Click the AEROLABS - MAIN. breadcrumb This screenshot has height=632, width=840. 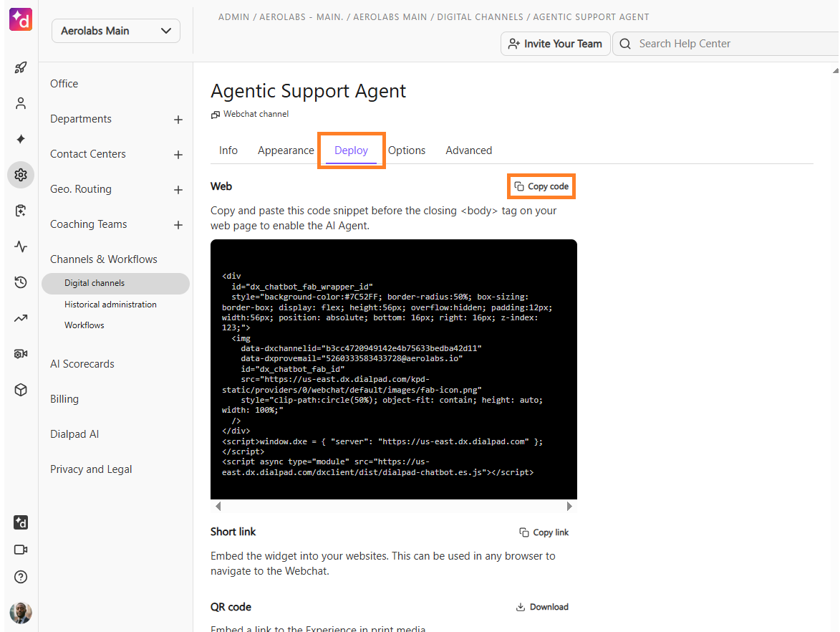[x=301, y=17]
